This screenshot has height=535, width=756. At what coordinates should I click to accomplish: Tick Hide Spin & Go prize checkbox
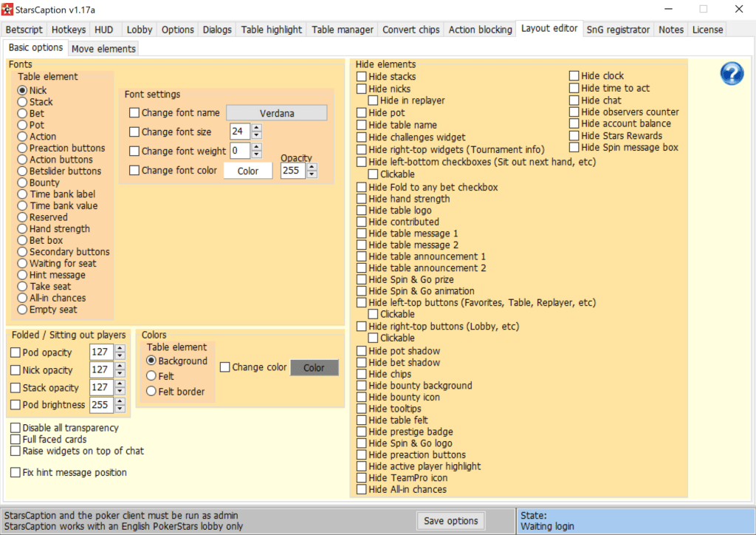tap(362, 279)
